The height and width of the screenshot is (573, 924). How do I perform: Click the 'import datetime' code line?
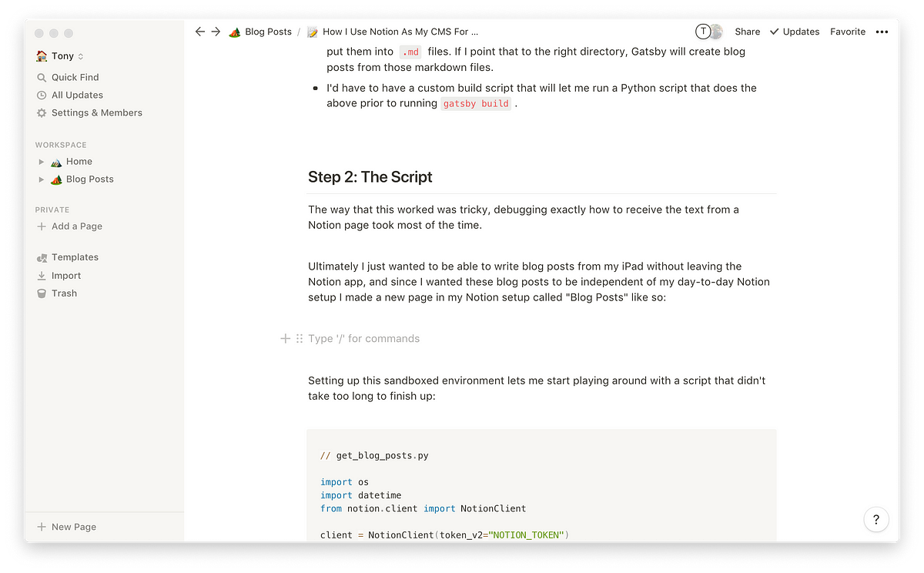pos(361,495)
